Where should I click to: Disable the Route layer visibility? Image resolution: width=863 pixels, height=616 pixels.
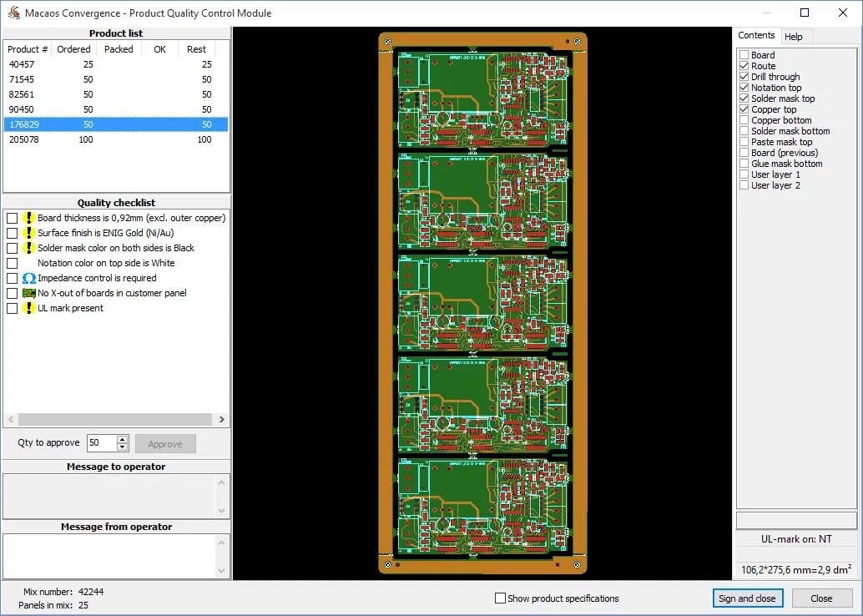coord(742,65)
